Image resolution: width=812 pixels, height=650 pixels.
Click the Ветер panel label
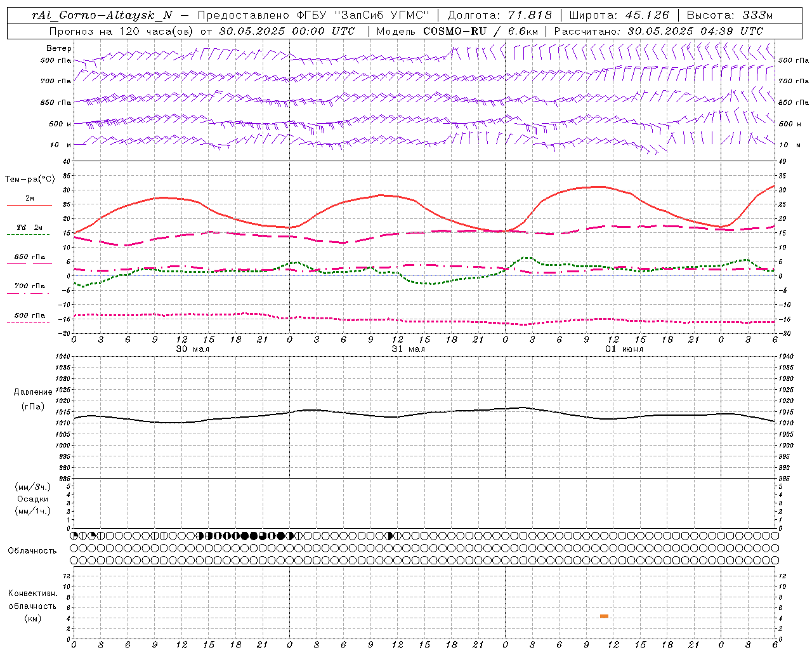(59, 48)
